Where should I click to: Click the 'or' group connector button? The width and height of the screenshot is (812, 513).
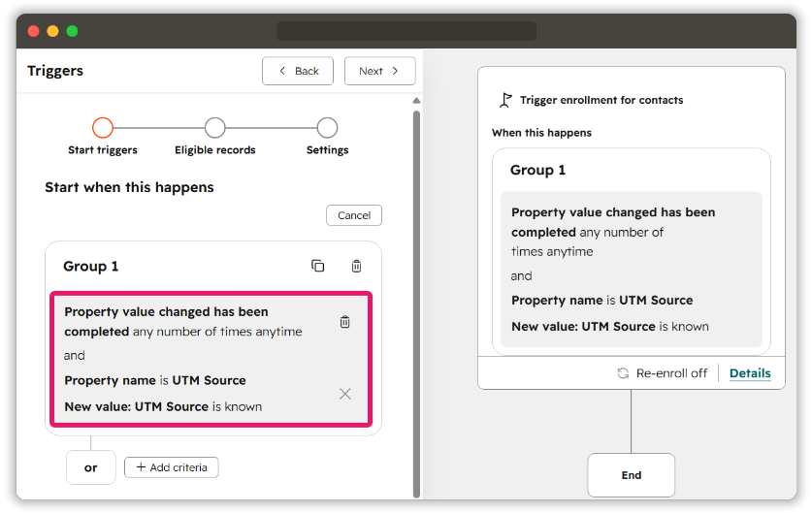click(90, 468)
